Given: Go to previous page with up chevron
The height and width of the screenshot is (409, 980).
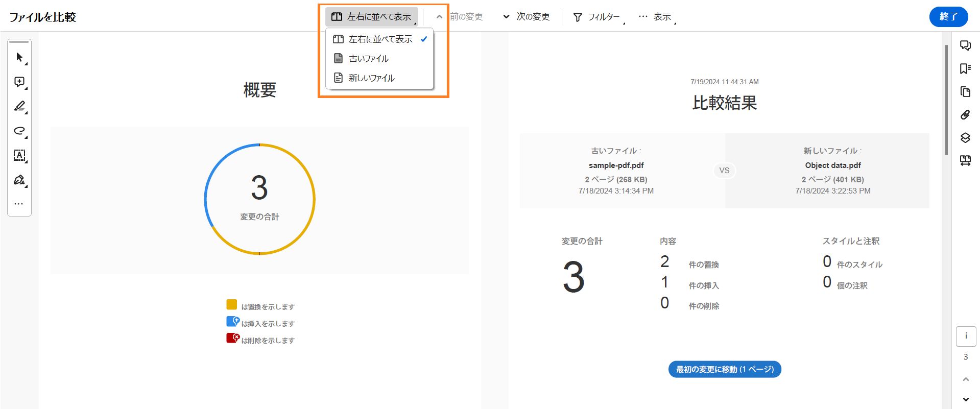Looking at the screenshot, I should tap(966, 379).
